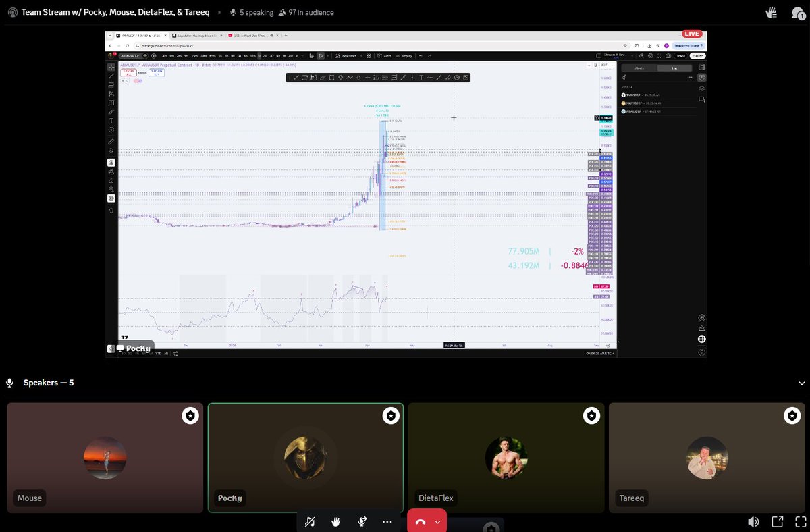
Task: Select the text tool in left toolbar
Action: point(111,120)
